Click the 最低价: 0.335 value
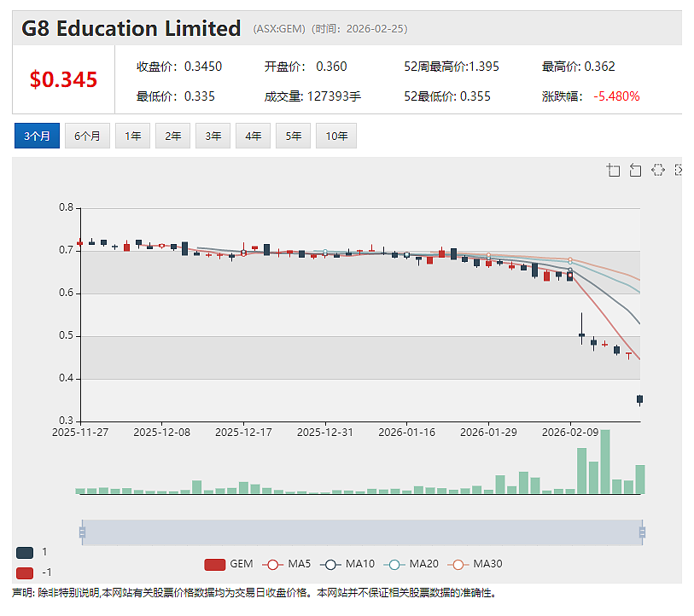Image resolution: width=694 pixels, height=616 pixels. tap(176, 96)
